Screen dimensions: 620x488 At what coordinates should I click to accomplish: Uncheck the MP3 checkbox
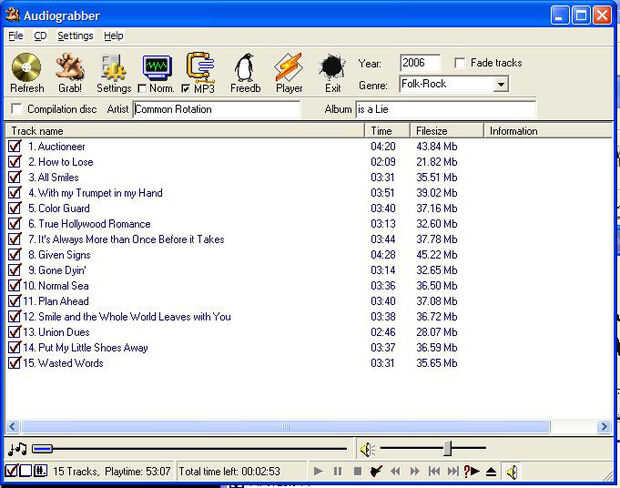185,88
